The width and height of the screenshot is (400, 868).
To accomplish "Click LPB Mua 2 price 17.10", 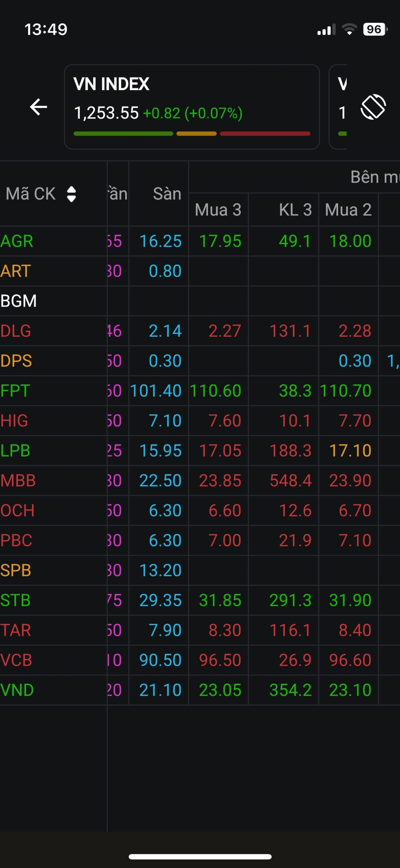I will 350,451.
